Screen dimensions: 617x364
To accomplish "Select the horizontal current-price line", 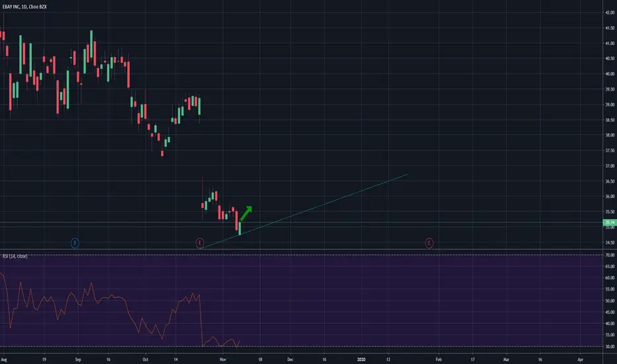I will (x=301, y=223).
